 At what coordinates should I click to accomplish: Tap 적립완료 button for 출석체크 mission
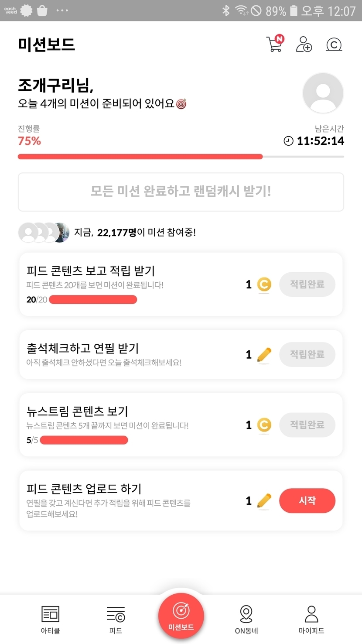(x=307, y=355)
